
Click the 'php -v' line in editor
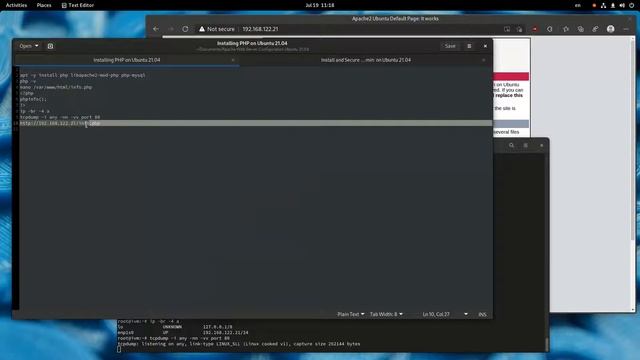pyautogui.click(x=28, y=81)
